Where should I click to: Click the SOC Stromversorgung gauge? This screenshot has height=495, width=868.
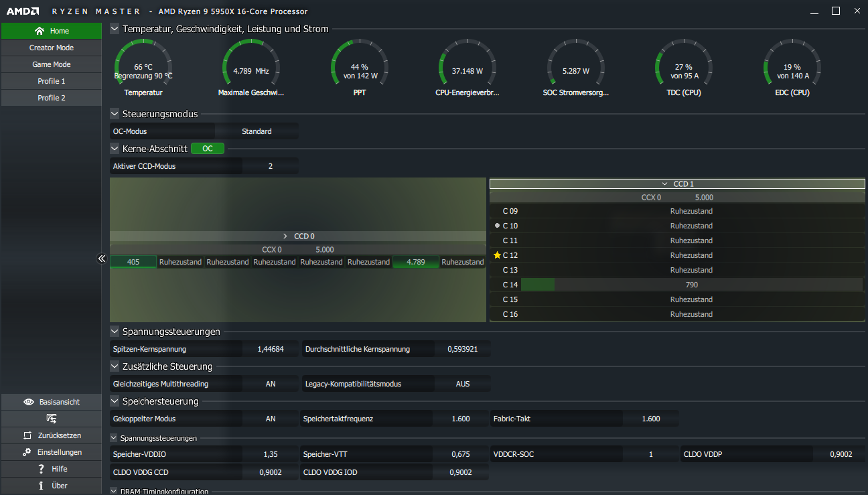[576, 66]
